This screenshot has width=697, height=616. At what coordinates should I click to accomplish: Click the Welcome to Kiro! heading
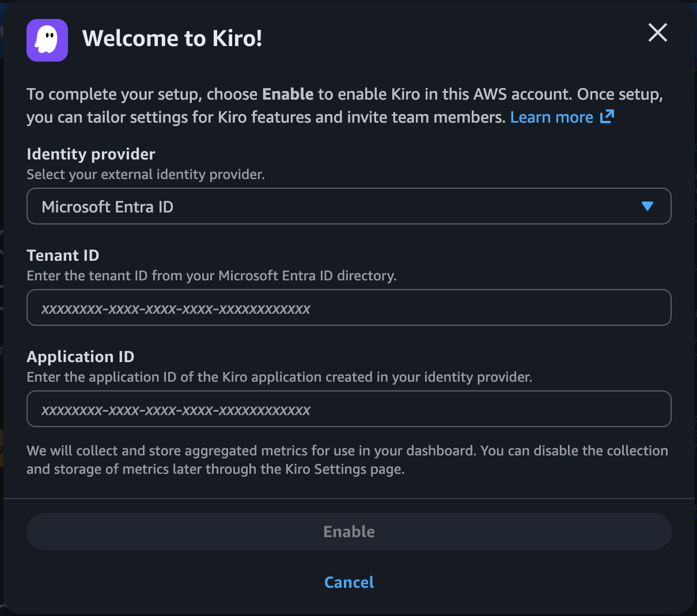pos(172,39)
